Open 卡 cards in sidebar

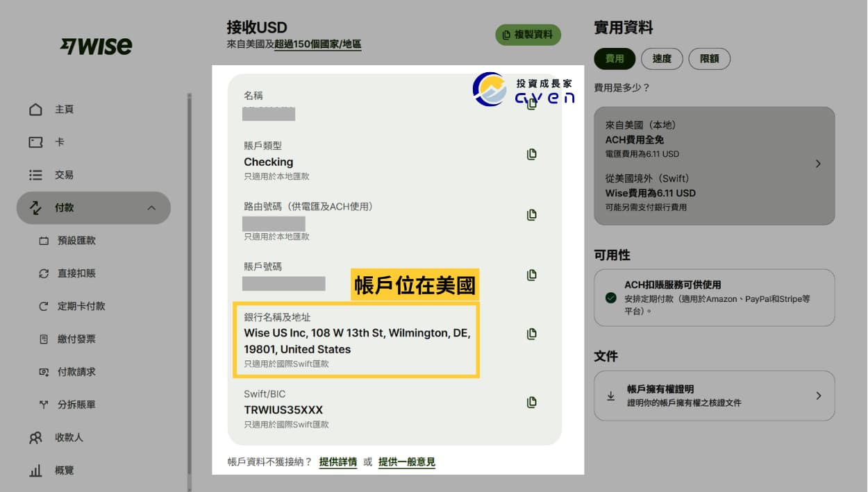[x=59, y=142]
